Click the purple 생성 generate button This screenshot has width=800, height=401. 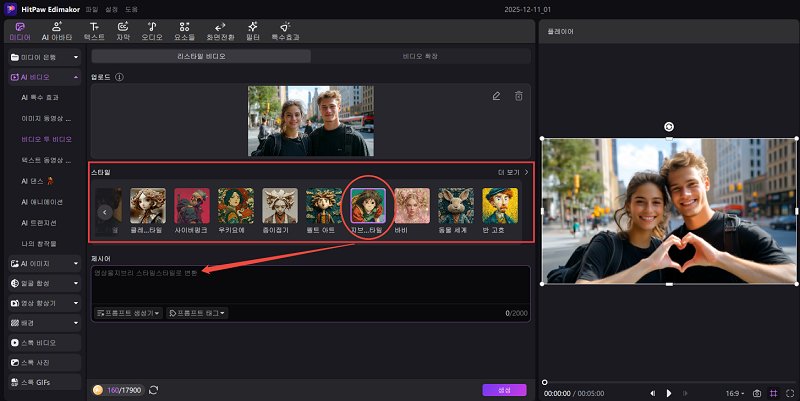click(x=503, y=390)
